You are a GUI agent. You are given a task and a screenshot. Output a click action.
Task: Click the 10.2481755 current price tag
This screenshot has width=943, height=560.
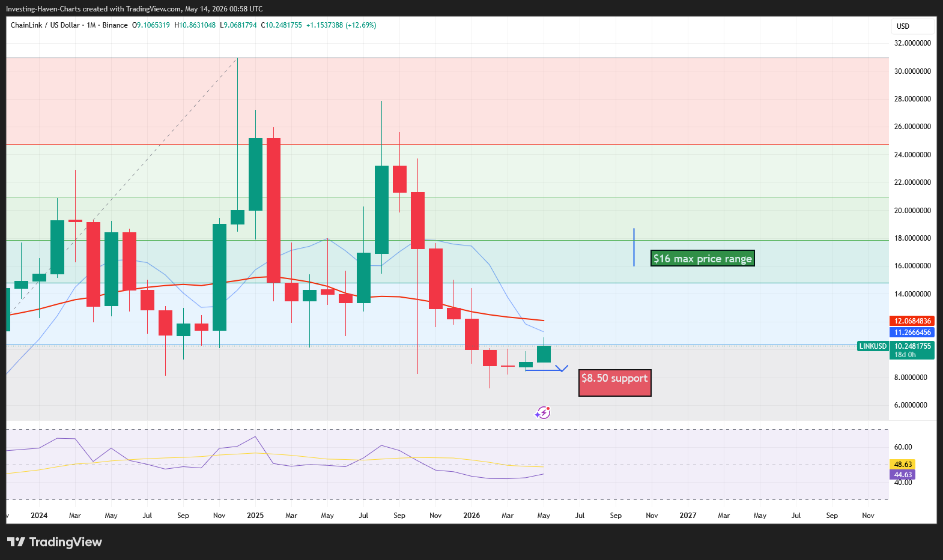[x=912, y=346]
